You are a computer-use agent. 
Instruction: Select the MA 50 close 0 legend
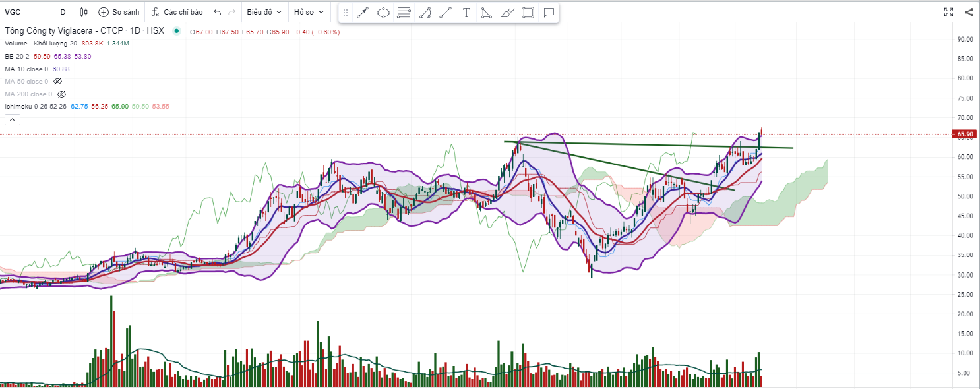click(x=26, y=82)
